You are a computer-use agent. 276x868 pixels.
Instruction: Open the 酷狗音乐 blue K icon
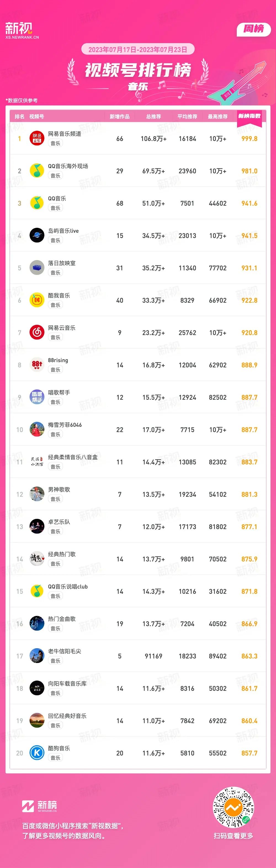point(37,753)
